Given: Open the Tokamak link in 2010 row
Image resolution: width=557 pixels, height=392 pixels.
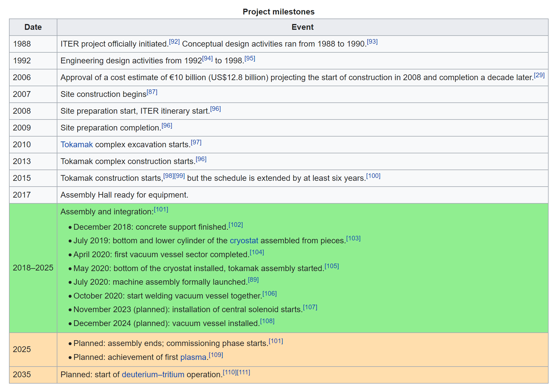Looking at the screenshot, I should 76,144.
